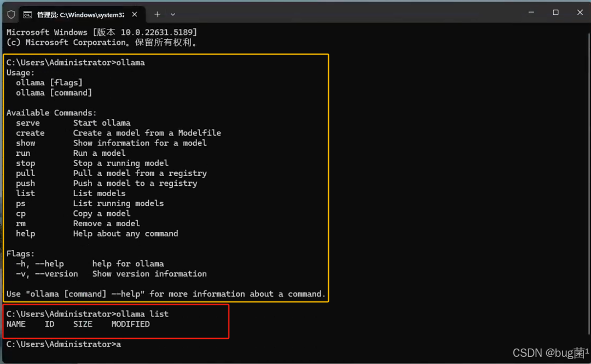The image size is (591, 364).
Task: Click 'Remove a model' text
Action: pyautogui.click(x=106, y=224)
